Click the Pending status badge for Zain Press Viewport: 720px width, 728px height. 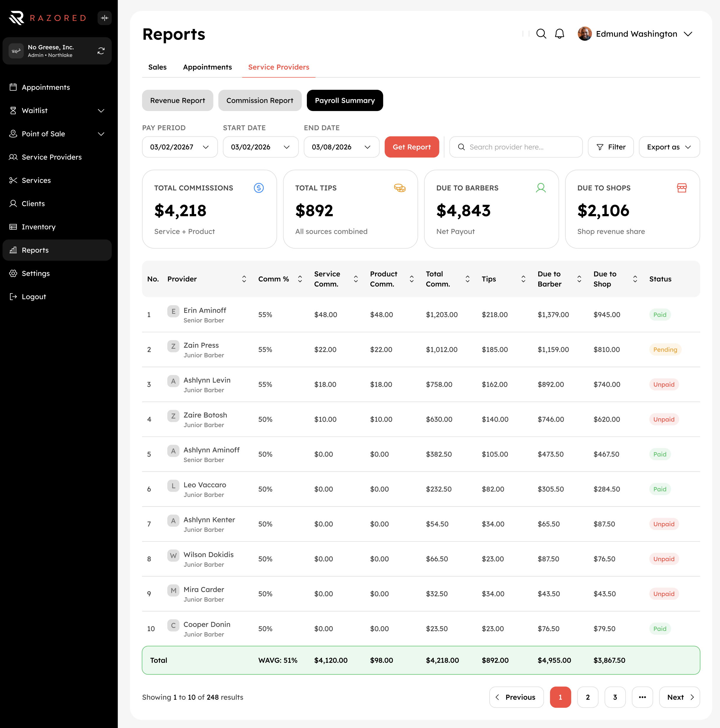665,350
